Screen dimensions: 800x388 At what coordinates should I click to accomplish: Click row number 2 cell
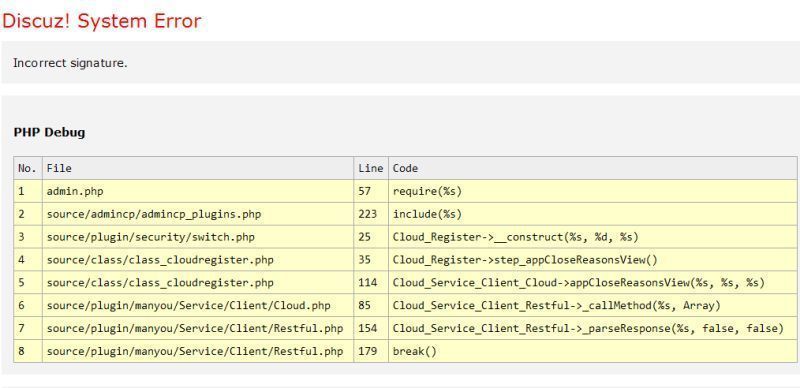(x=28, y=214)
